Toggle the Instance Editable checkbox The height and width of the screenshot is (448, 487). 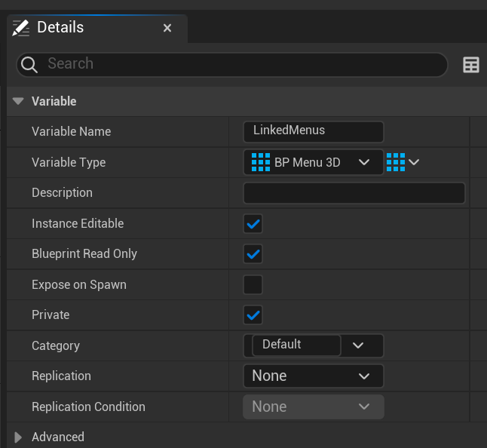[253, 224]
